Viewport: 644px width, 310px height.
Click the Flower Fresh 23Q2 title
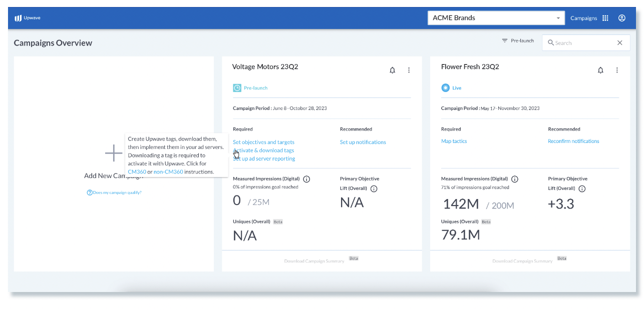click(x=470, y=66)
